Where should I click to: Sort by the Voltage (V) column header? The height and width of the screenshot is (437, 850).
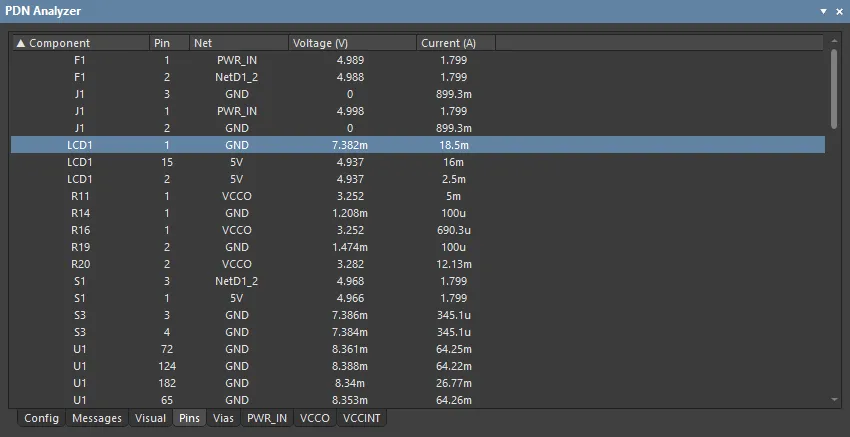click(352, 43)
